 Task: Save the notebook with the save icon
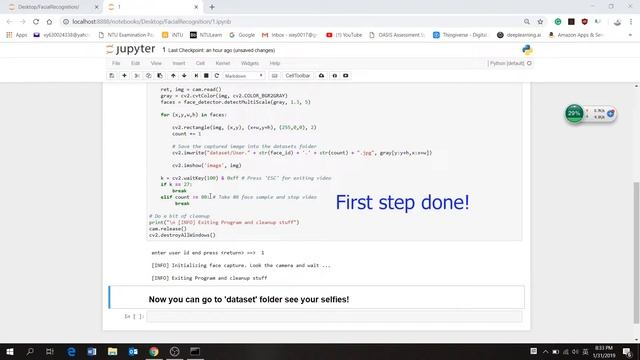[x=111, y=76]
